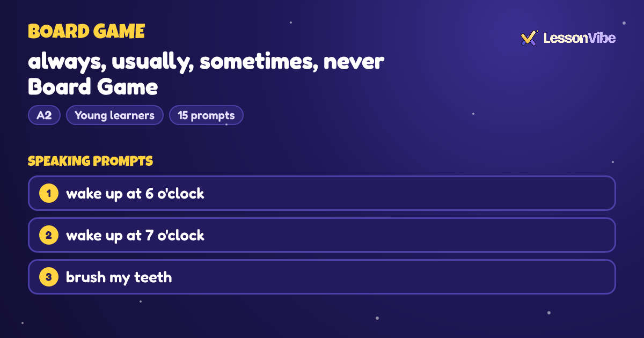Click the LessonVibe brand name text
Screen dimensions: 644x338
pyautogui.click(x=580, y=38)
